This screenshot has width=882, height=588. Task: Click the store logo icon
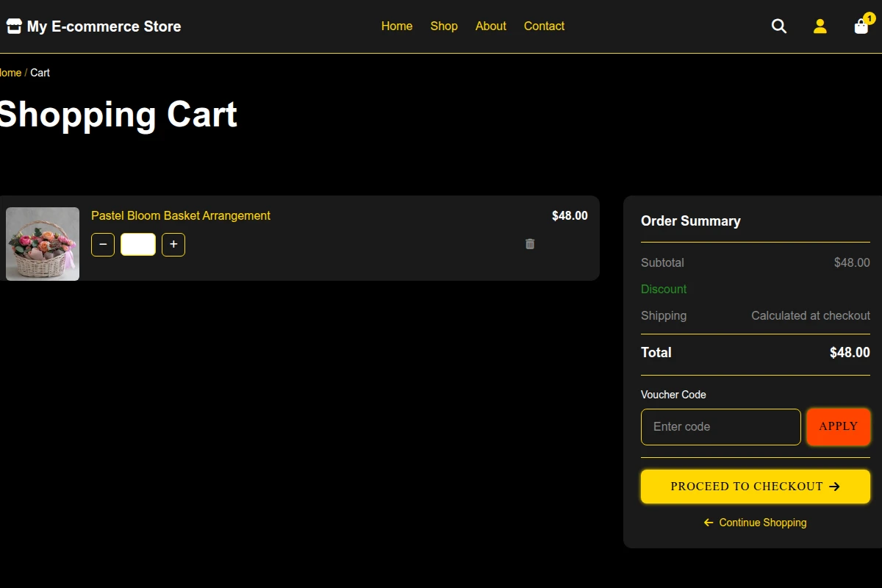tap(14, 26)
